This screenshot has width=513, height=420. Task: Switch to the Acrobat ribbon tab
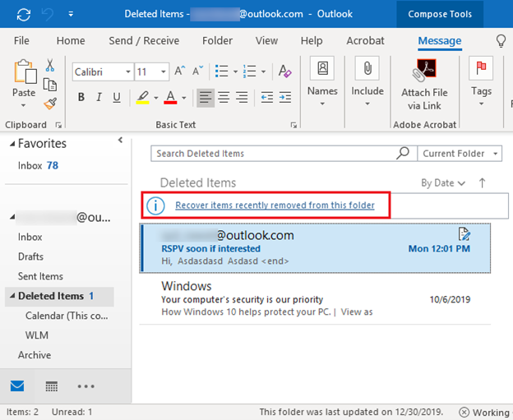(x=366, y=40)
